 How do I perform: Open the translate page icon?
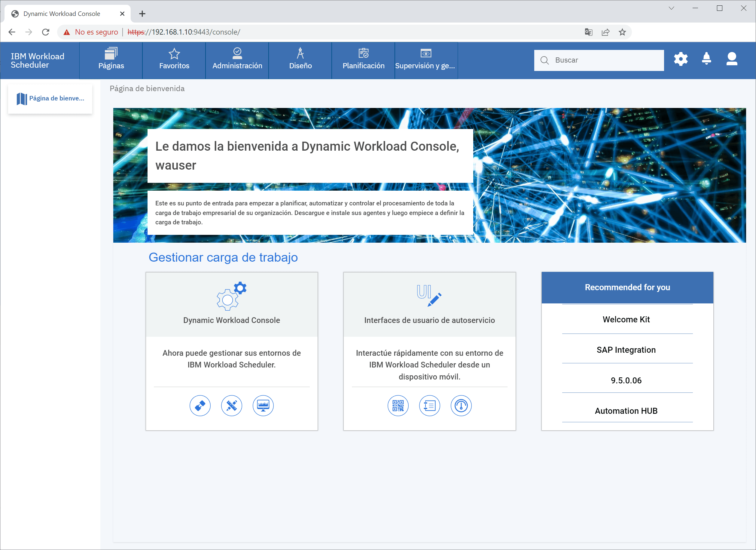tap(588, 32)
